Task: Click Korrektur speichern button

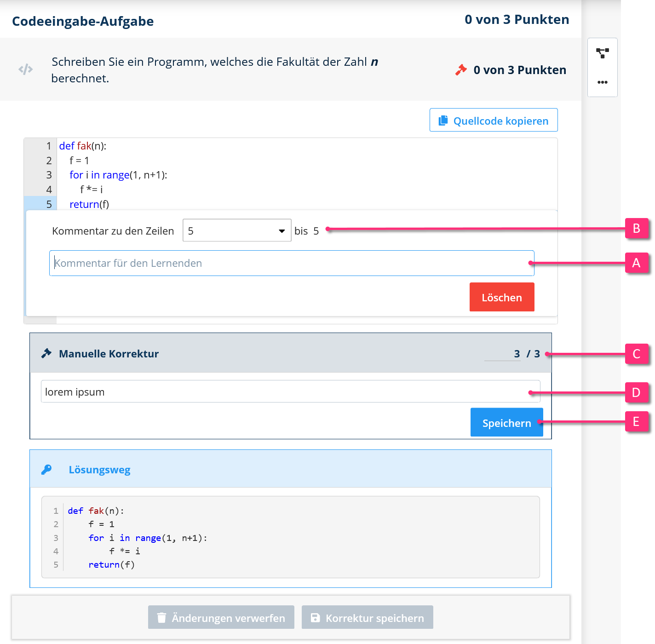Action: [367, 617]
